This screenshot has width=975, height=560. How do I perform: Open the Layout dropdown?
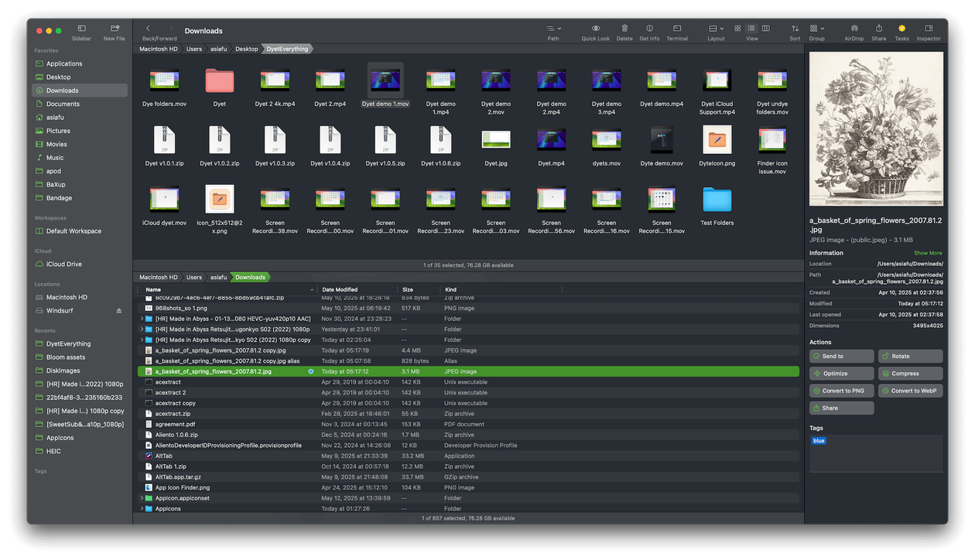716,29
